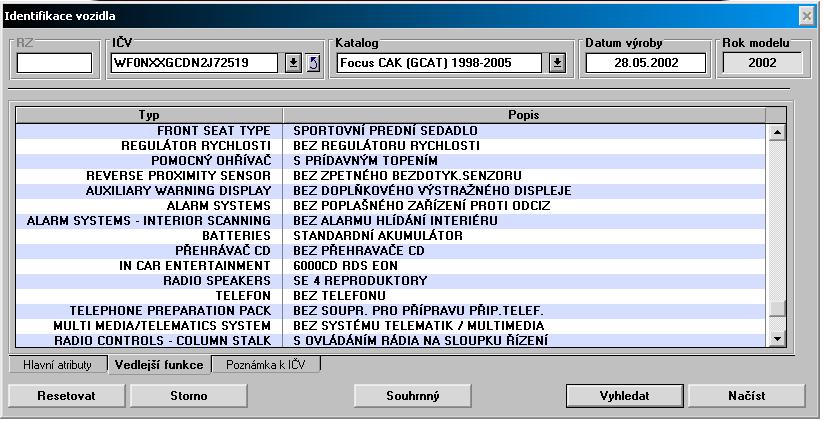Image resolution: width=823 pixels, height=421 pixels.
Task: Click the refresh icon next to IČV field
Action: [x=312, y=63]
